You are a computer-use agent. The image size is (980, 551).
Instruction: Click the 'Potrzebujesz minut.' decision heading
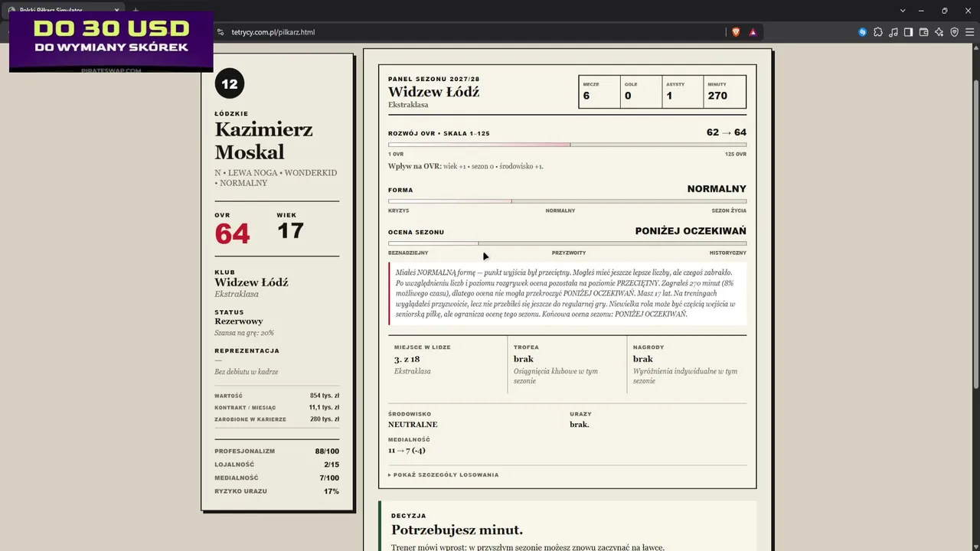click(x=457, y=530)
